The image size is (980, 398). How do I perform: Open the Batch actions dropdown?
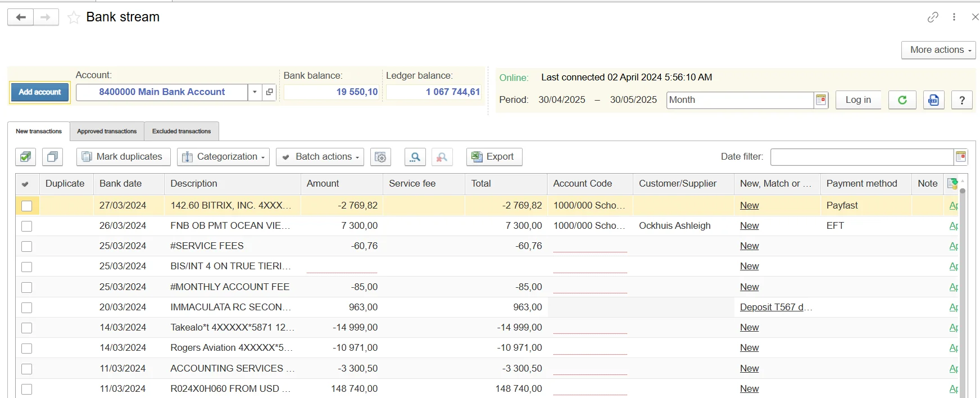point(320,157)
